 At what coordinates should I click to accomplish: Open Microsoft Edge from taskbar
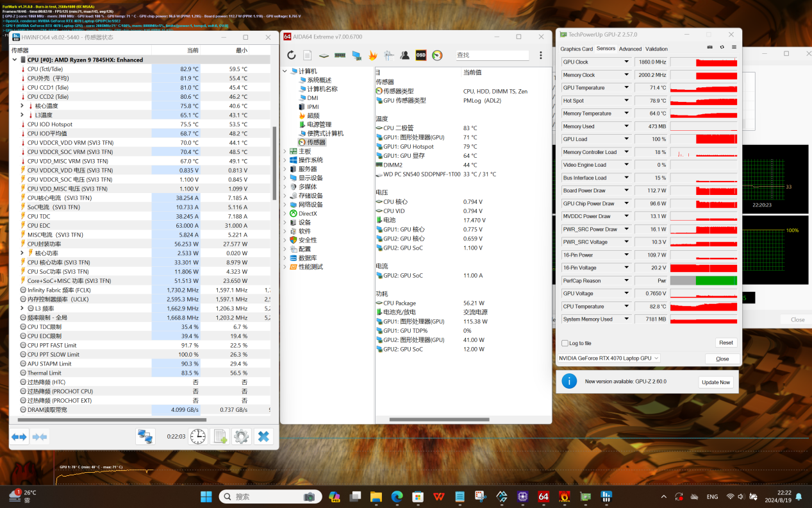point(397,496)
